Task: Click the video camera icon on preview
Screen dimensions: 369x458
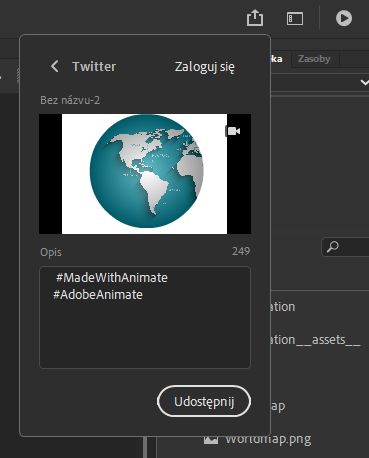Action: (x=234, y=131)
